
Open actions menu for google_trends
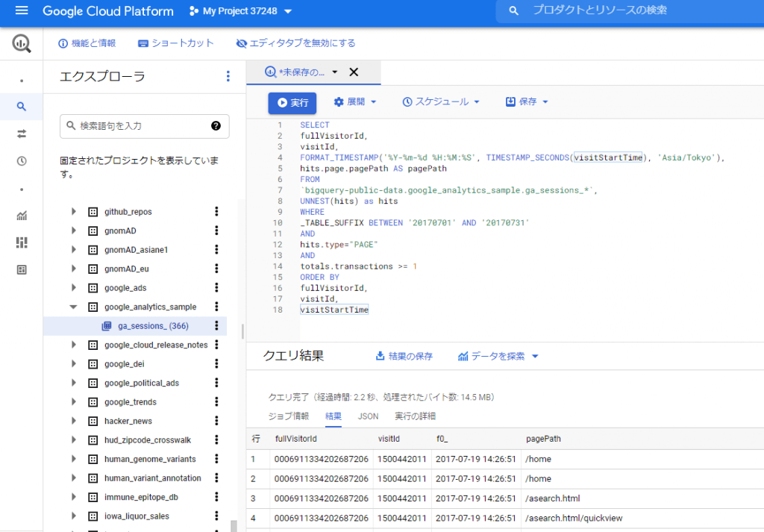(x=216, y=401)
